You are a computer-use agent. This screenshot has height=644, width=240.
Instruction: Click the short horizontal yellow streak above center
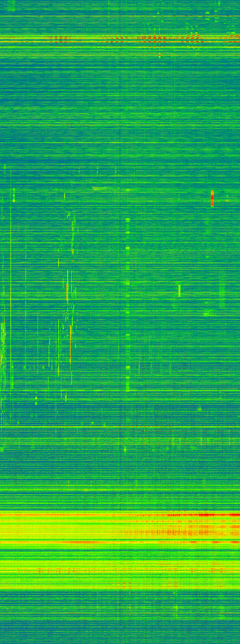pos(103,188)
